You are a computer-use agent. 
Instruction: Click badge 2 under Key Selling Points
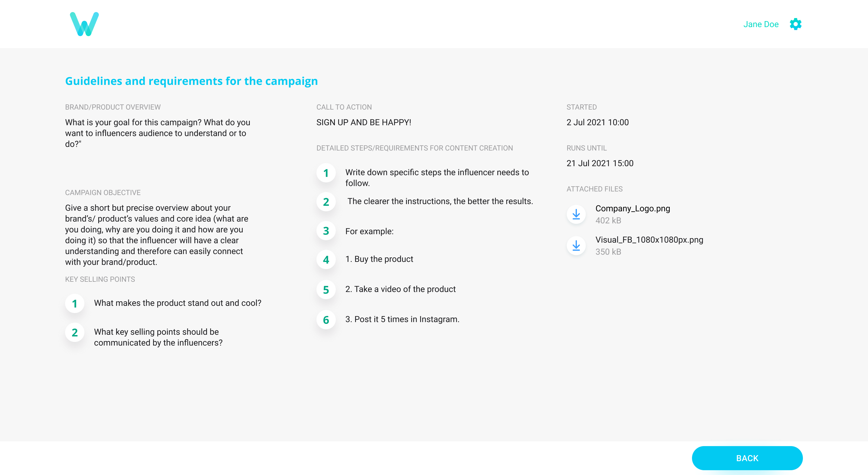(74, 333)
